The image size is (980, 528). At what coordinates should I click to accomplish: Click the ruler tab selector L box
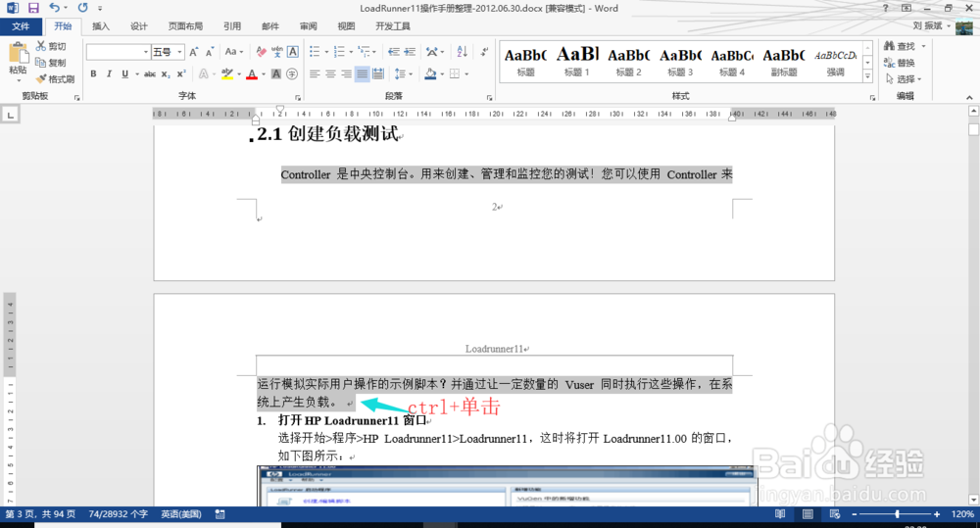click(x=10, y=115)
